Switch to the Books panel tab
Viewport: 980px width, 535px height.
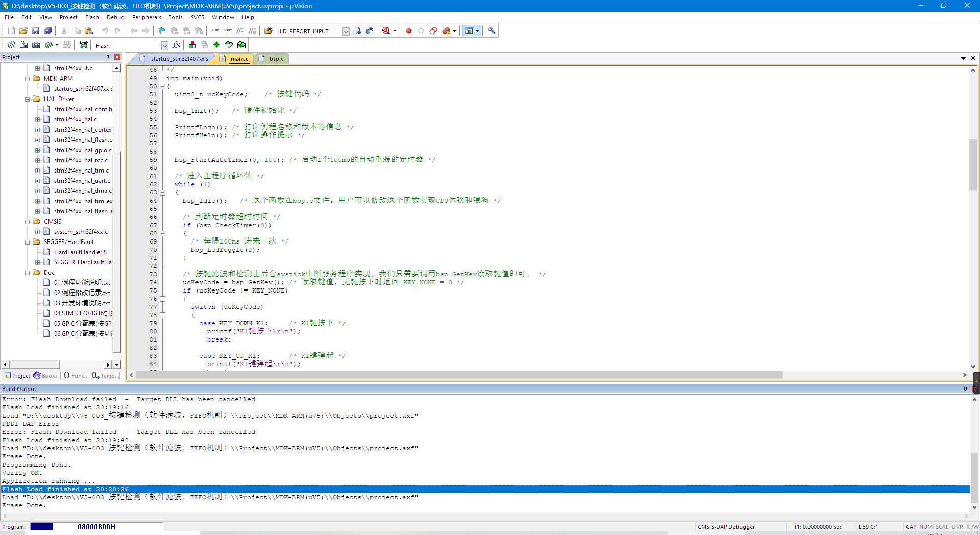tap(45, 376)
